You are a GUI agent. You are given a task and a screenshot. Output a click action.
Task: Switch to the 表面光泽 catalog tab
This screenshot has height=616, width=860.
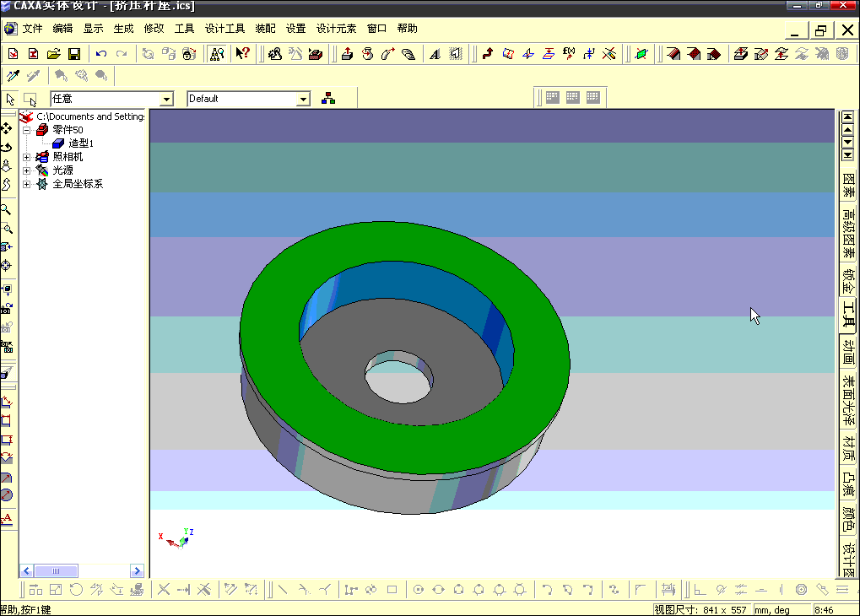click(x=848, y=401)
